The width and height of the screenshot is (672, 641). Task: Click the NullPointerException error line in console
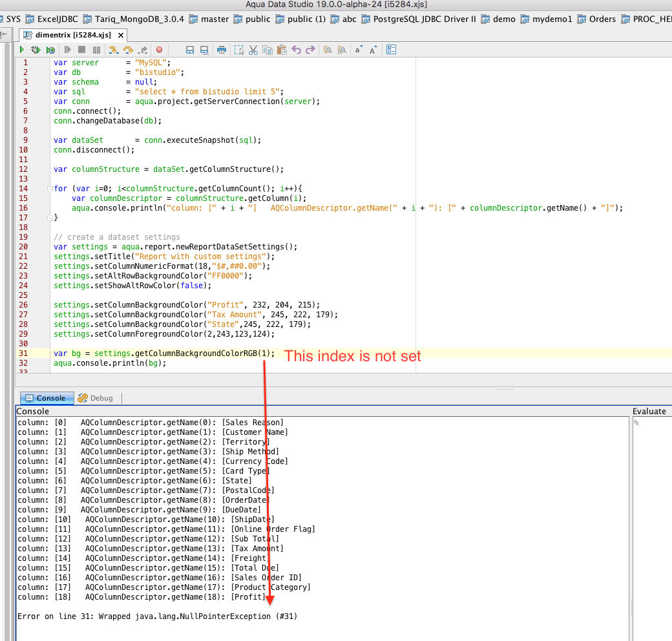pos(157,616)
